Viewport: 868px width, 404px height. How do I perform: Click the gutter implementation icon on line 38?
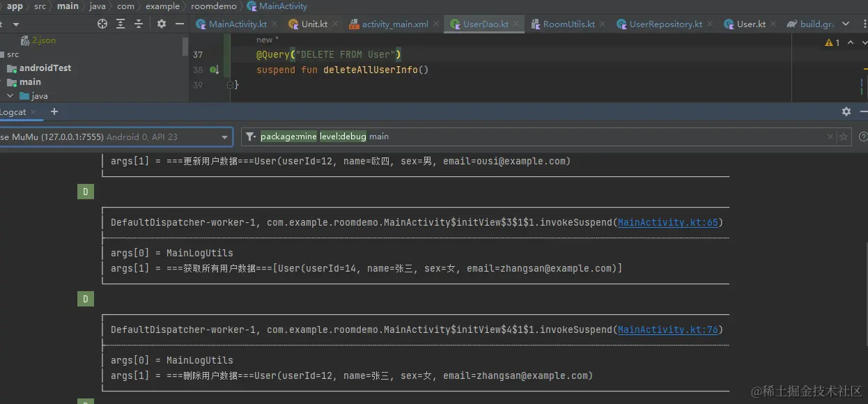pyautogui.click(x=215, y=70)
